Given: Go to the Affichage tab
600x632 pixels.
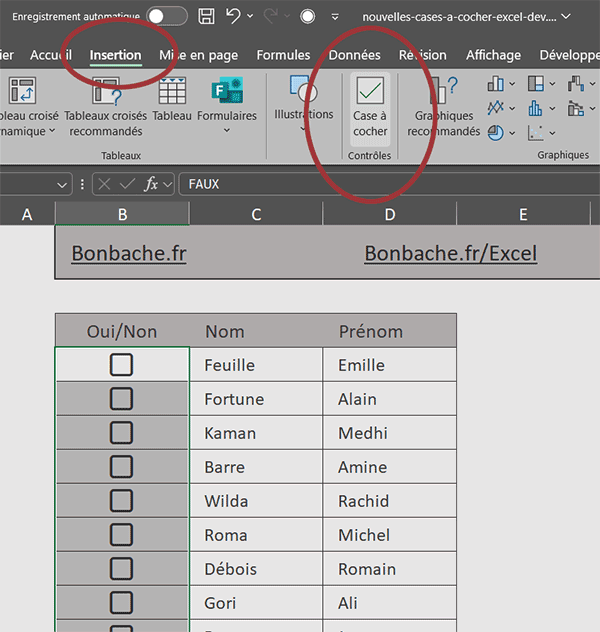Looking at the screenshot, I should point(493,55).
